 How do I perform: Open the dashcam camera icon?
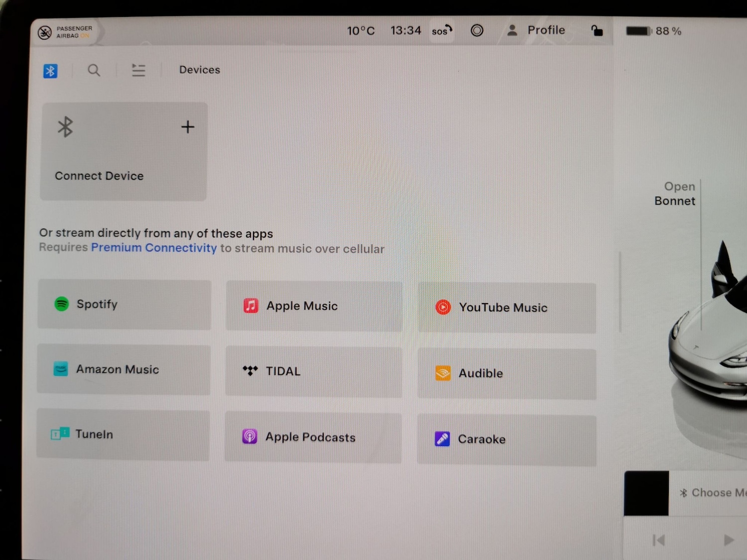pyautogui.click(x=477, y=31)
